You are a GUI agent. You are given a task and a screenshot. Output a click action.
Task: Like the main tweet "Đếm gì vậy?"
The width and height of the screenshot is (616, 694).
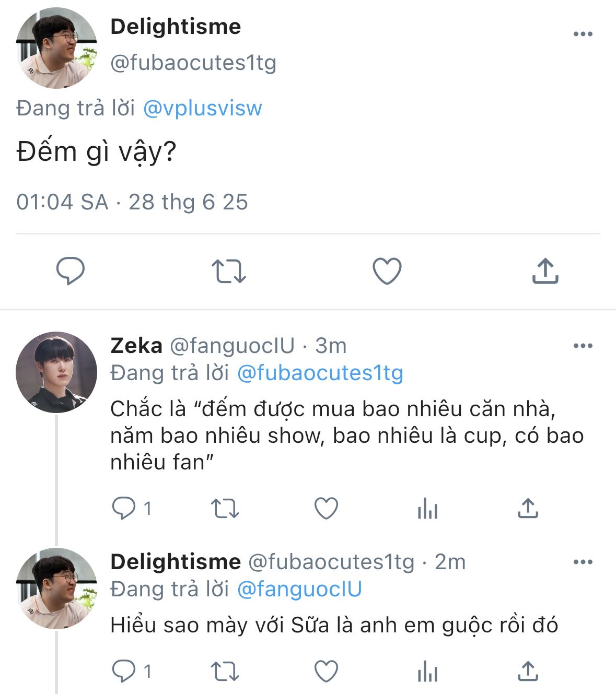pos(387,271)
